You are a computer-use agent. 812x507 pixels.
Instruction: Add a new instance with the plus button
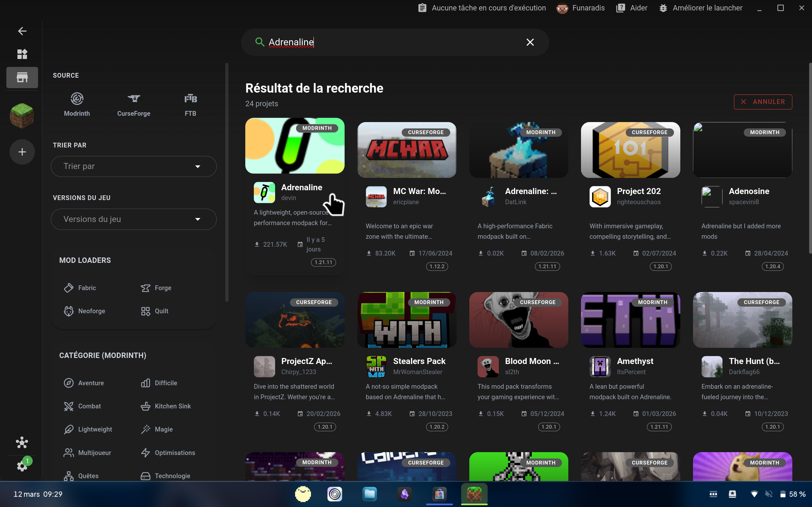click(22, 152)
